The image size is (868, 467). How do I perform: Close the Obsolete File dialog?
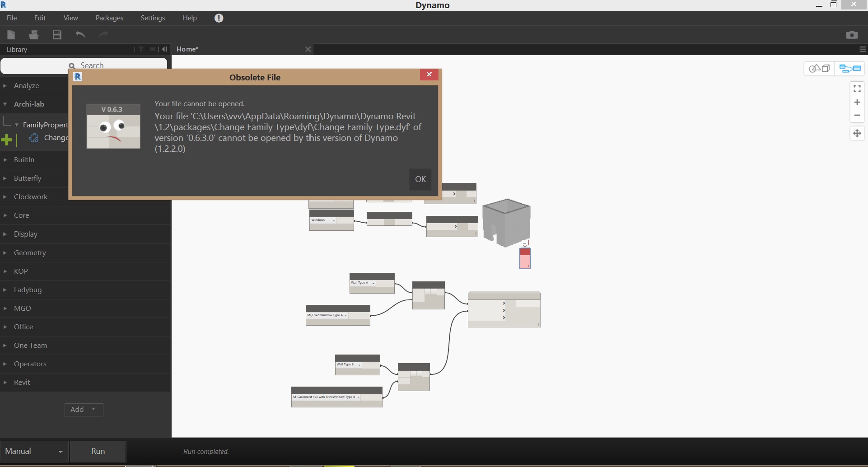429,75
